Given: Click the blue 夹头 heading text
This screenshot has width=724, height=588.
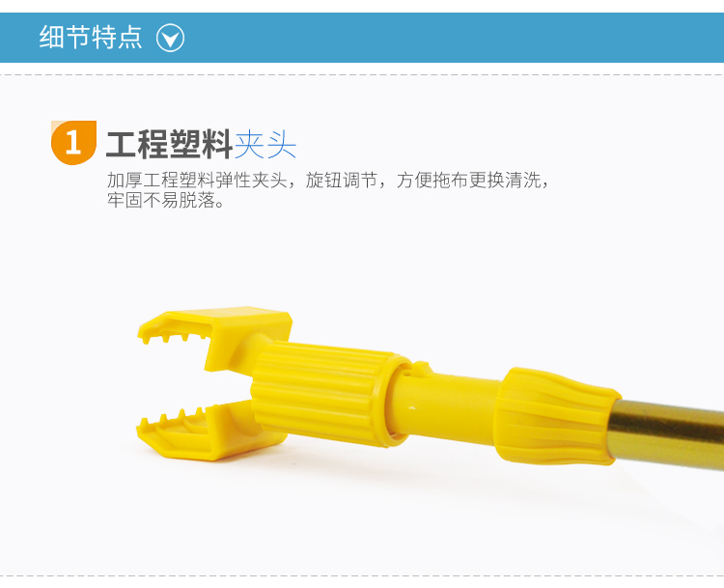Looking at the screenshot, I should 265,145.
